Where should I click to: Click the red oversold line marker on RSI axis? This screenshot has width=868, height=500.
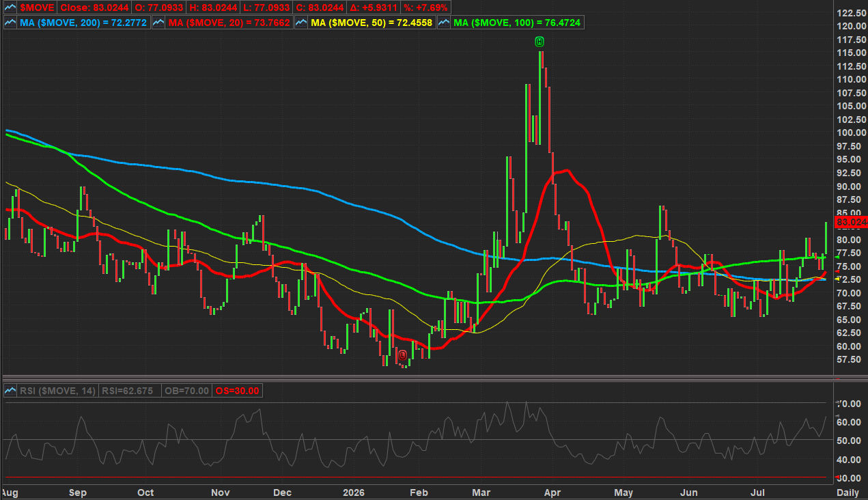[838, 477]
